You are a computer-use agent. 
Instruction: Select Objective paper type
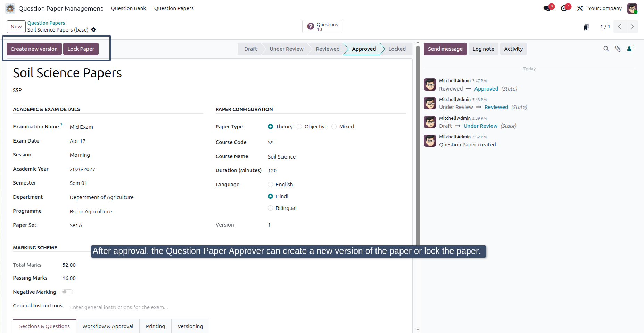click(x=299, y=127)
